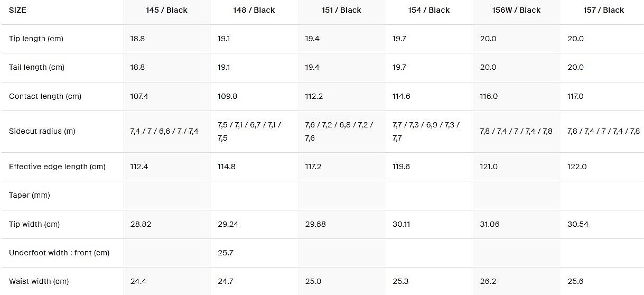The image size is (644, 295).
Task: Select the Sidecut radius (m) row label
Action: pyautogui.click(x=42, y=131)
